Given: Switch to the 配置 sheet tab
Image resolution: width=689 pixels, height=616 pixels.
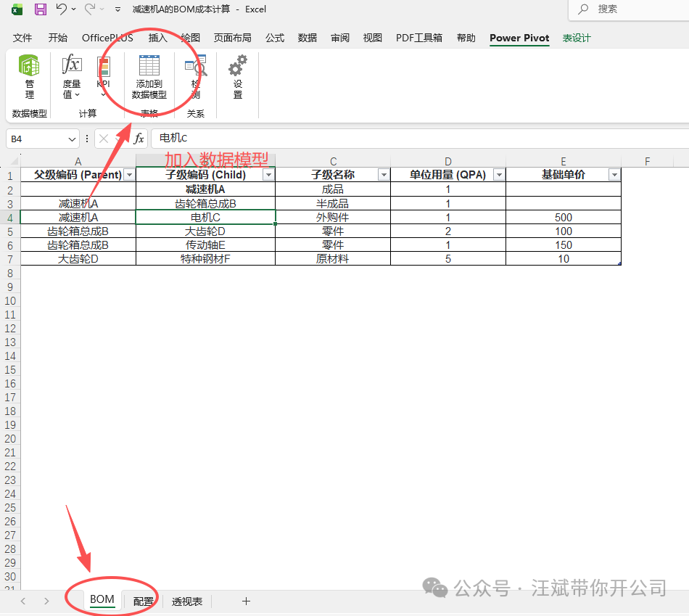Looking at the screenshot, I should coord(144,601).
